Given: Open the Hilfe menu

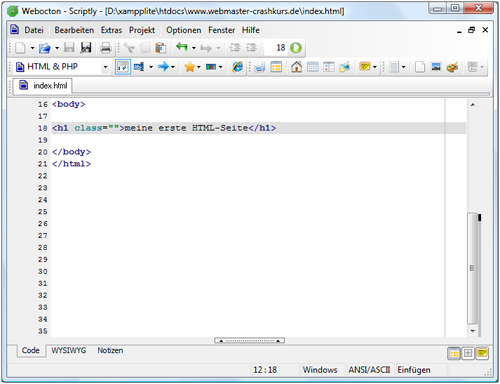Looking at the screenshot, I should tap(251, 30).
